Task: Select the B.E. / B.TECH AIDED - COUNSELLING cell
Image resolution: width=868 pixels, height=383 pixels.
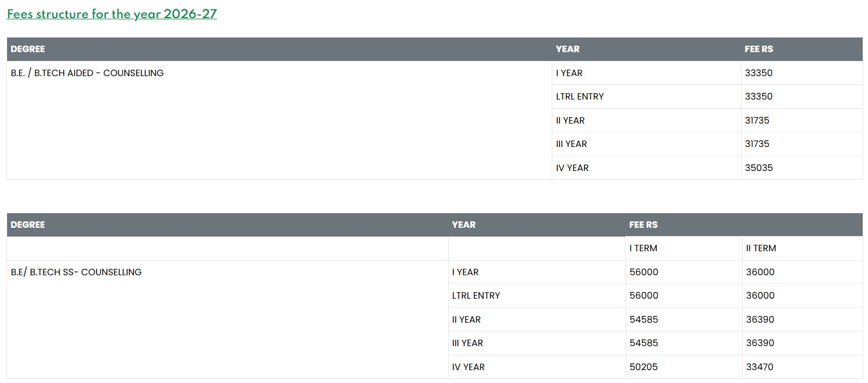Action: point(87,73)
